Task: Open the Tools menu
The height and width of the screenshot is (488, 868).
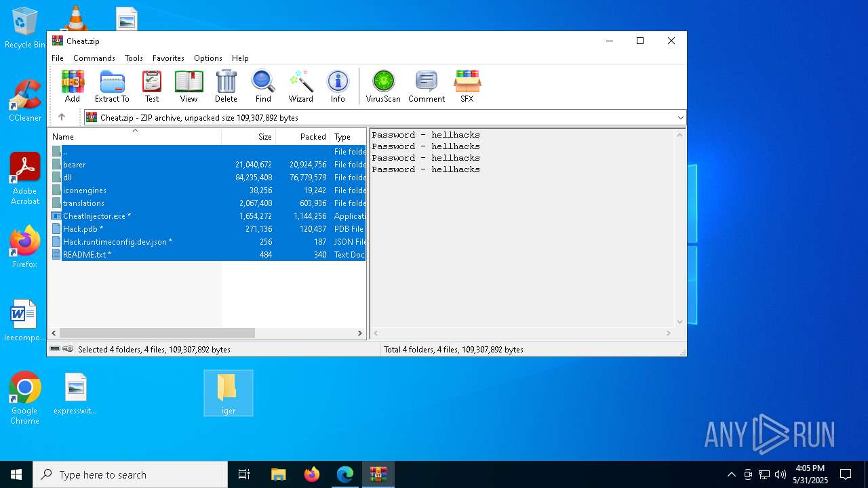Action: 134,58
